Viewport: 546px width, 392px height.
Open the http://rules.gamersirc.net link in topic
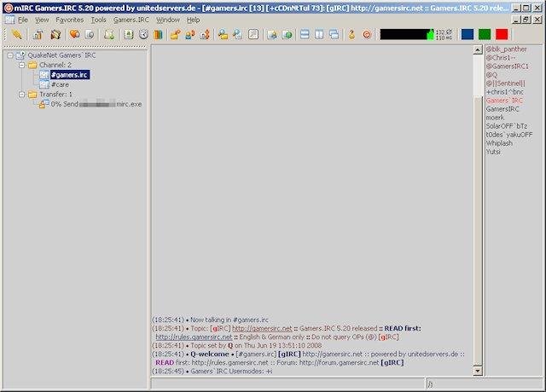pos(194,337)
